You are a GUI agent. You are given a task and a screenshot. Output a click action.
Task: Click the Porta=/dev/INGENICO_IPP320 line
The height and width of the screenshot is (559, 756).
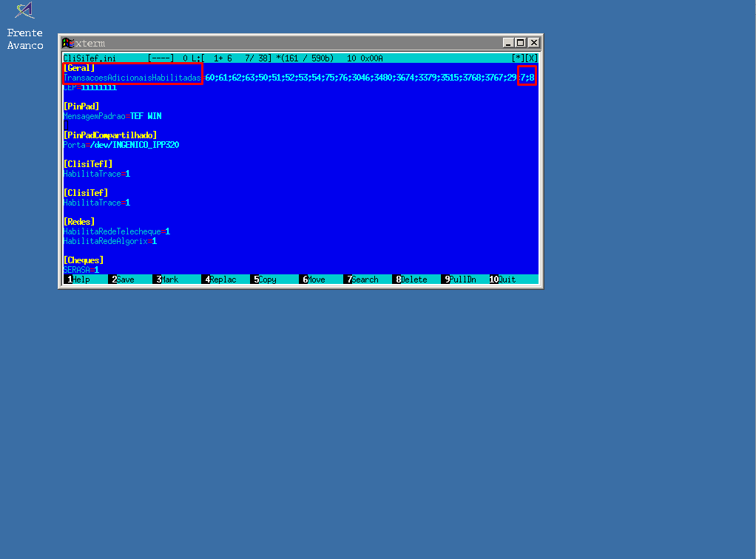click(121, 145)
